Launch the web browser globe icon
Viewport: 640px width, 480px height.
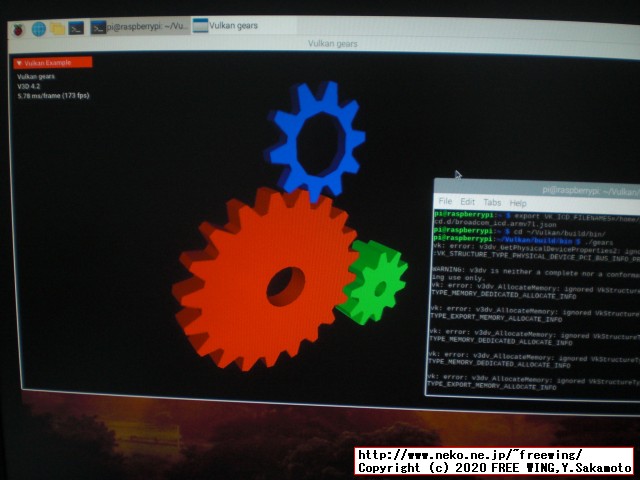tap(38, 29)
